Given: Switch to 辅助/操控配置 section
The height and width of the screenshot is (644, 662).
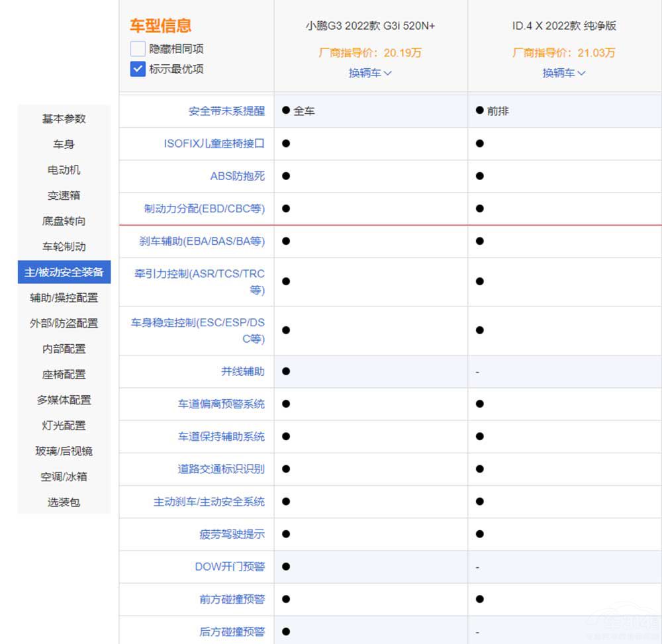Looking at the screenshot, I should coord(64,298).
